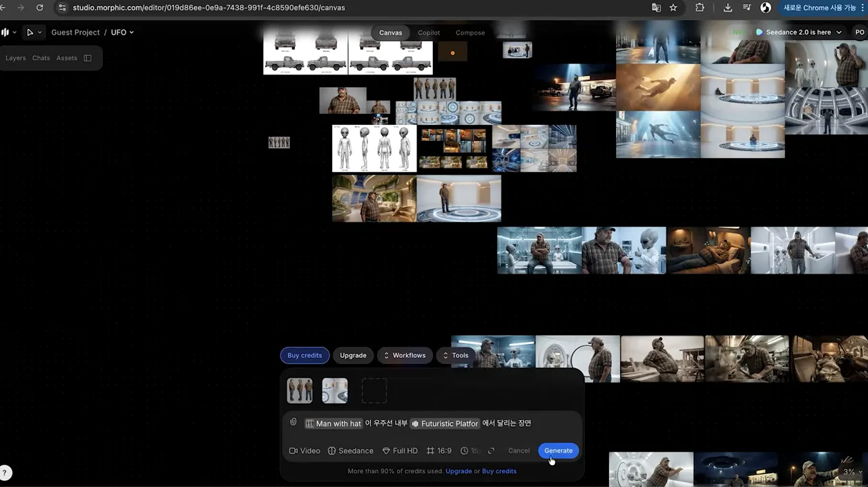Viewport: 868px width, 487px height.
Task: Click the blue Generate button
Action: tap(559, 450)
